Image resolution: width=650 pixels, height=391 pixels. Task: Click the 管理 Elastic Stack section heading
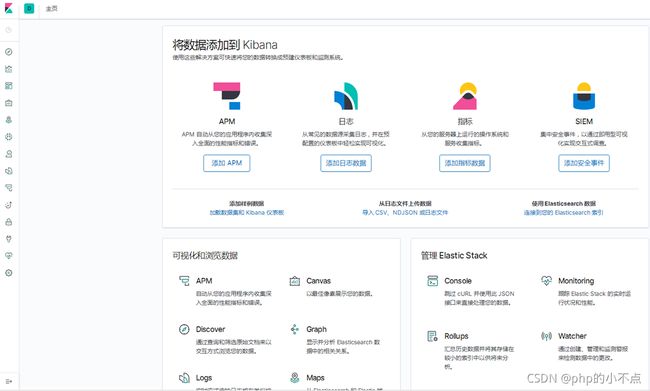(x=454, y=255)
